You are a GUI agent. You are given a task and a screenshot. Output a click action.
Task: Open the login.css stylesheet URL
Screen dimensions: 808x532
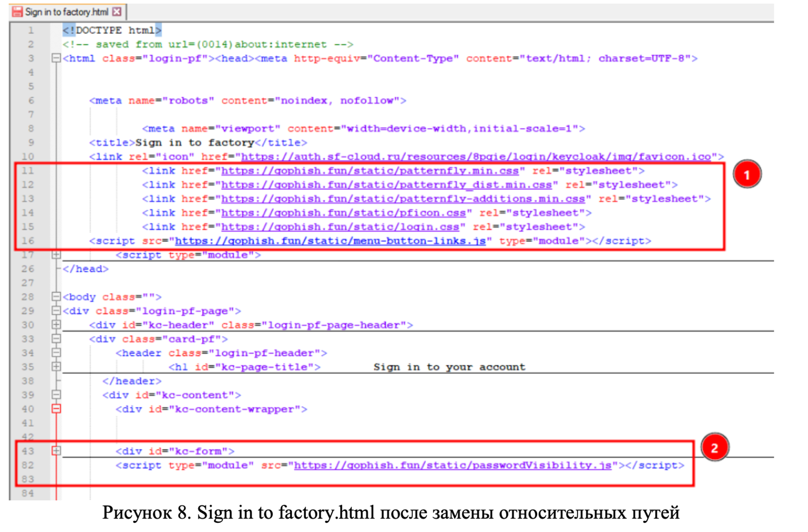[x=340, y=226]
